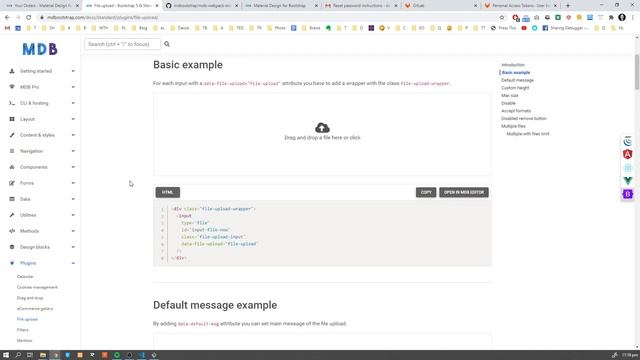Viewport: 640px width, 360px height.
Task: Switch to the Vue version icon
Action: [628, 181]
